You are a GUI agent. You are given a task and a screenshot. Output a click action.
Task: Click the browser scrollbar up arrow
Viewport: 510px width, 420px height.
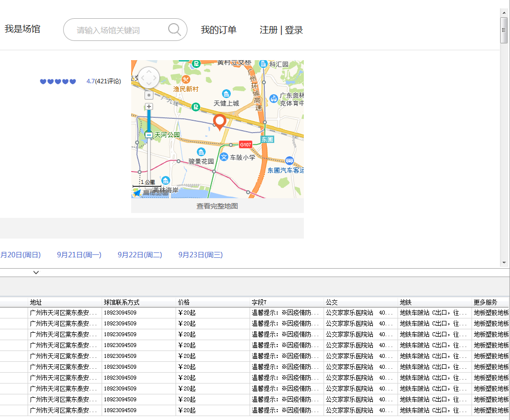pyautogui.click(x=504, y=12)
